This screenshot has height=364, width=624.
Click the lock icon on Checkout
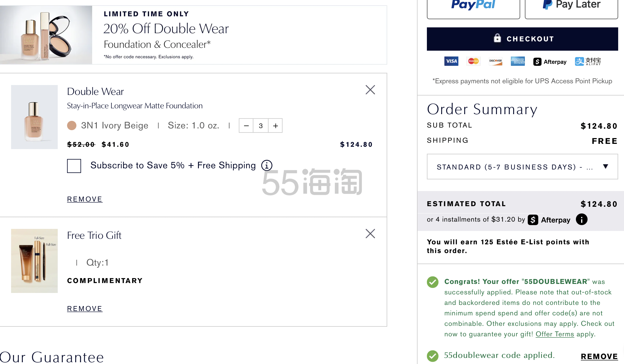(497, 38)
